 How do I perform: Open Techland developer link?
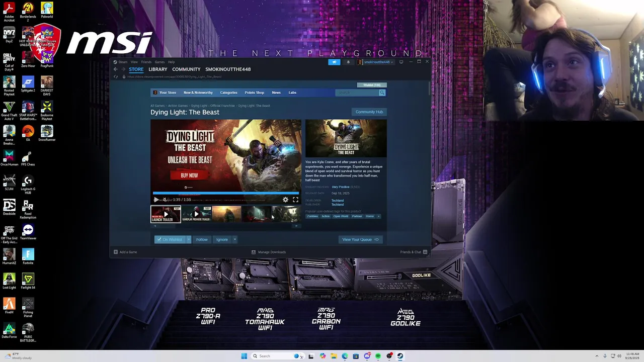coord(338,201)
